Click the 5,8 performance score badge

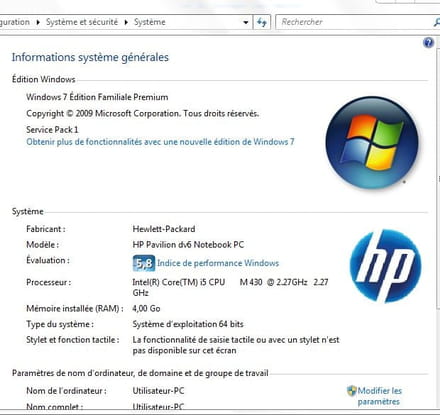[144, 263]
